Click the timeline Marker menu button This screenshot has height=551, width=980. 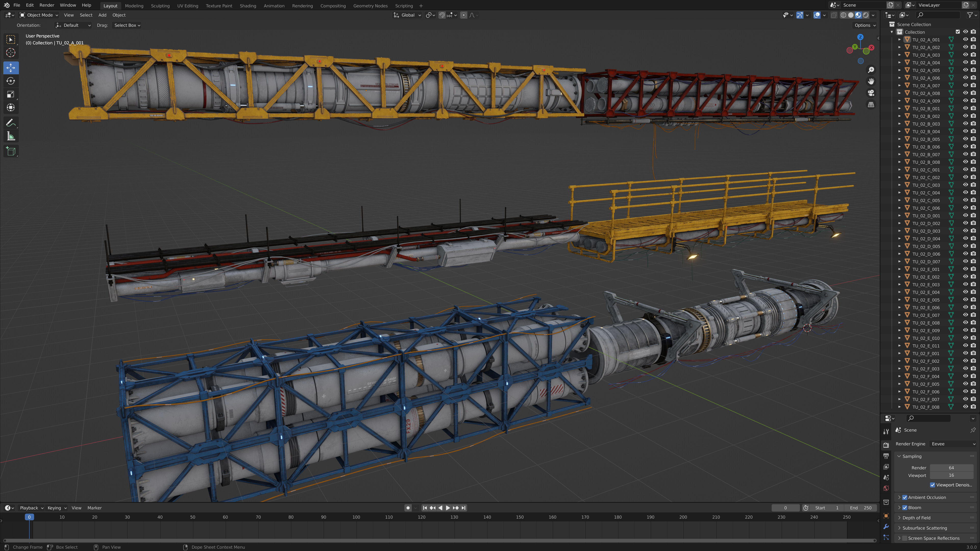(94, 508)
